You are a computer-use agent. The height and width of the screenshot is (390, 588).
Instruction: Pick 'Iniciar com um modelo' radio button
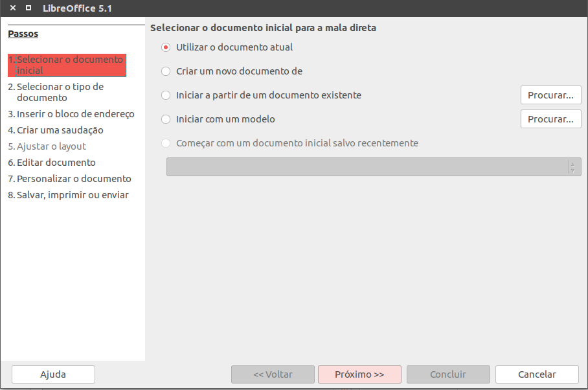[x=218, y=119]
